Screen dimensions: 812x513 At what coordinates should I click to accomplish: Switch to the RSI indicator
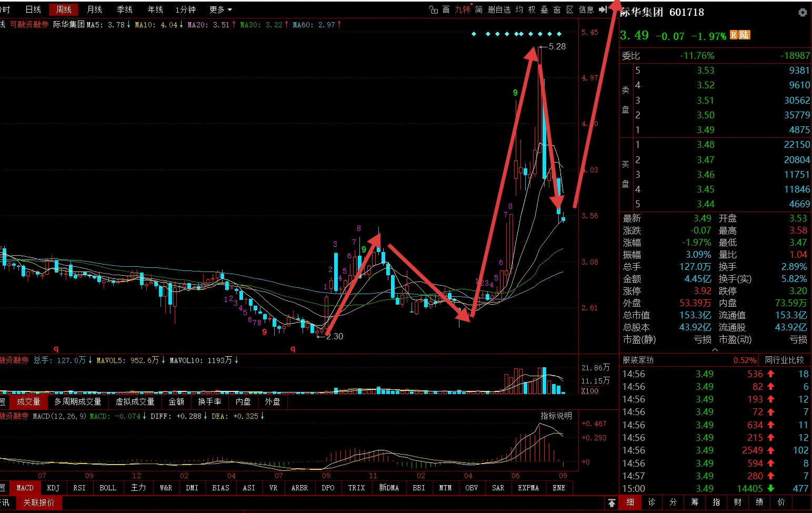tap(79, 488)
